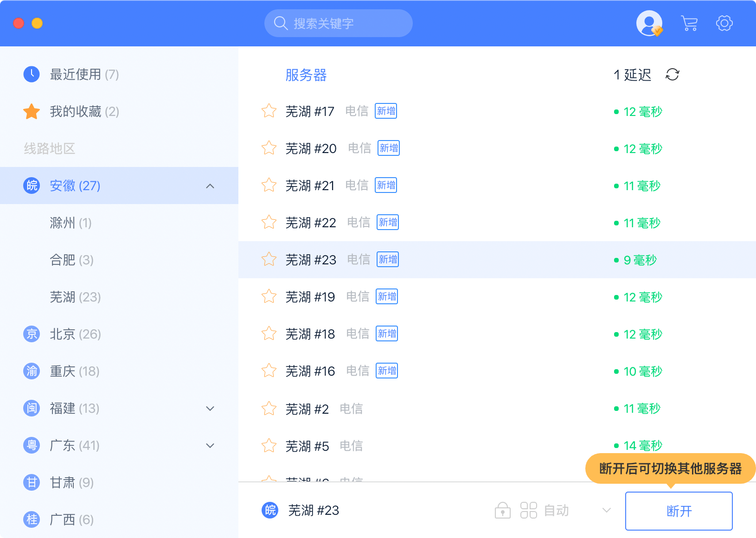Image resolution: width=756 pixels, height=538 pixels.
Task: Expand the 福建 region chevron
Action: tap(210, 409)
